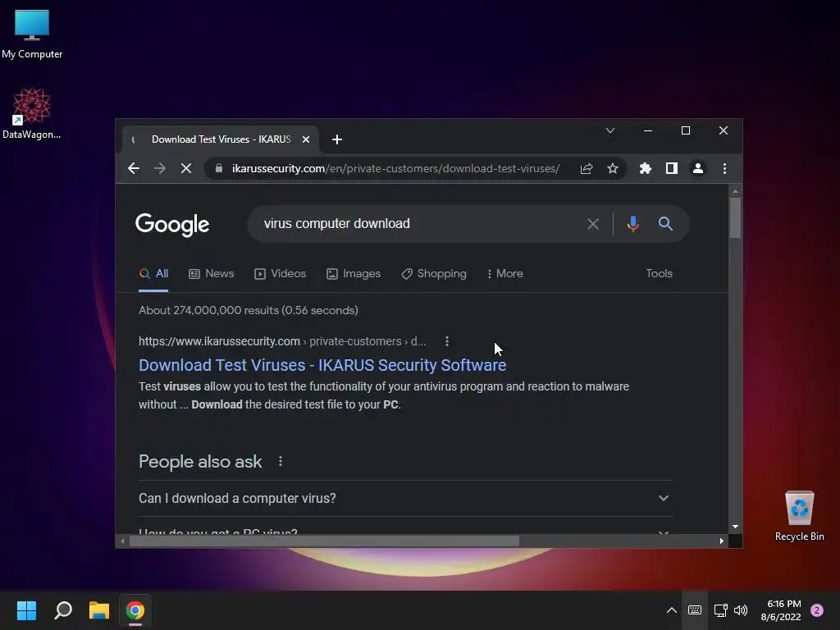
Task: Click the horizontal scrollbar thumb
Action: (324, 541)
